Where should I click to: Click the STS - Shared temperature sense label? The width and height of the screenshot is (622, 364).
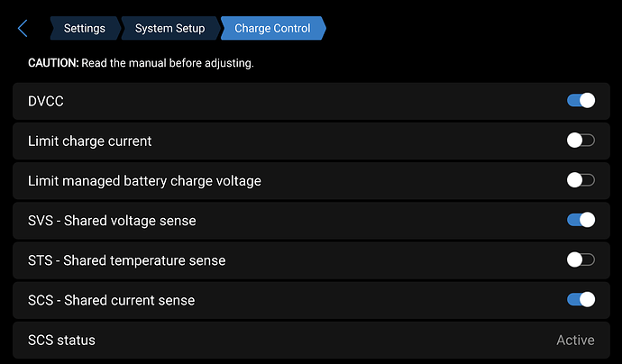[126, 260]
